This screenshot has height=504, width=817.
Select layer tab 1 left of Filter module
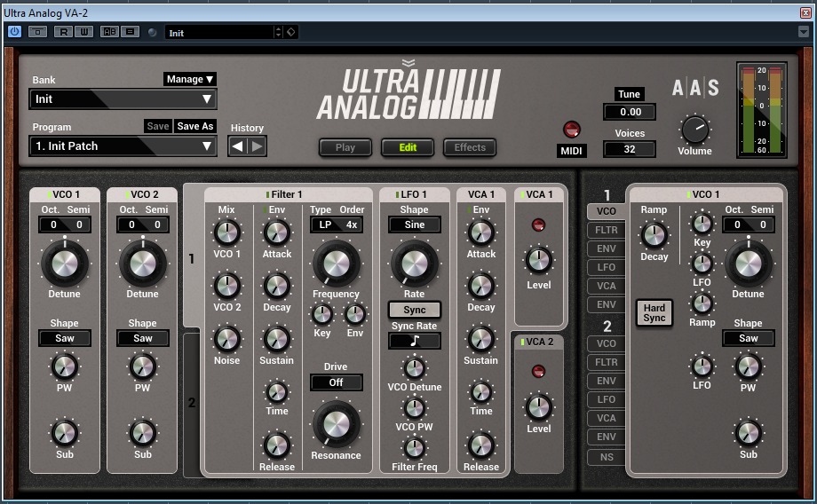pos(191,258)
